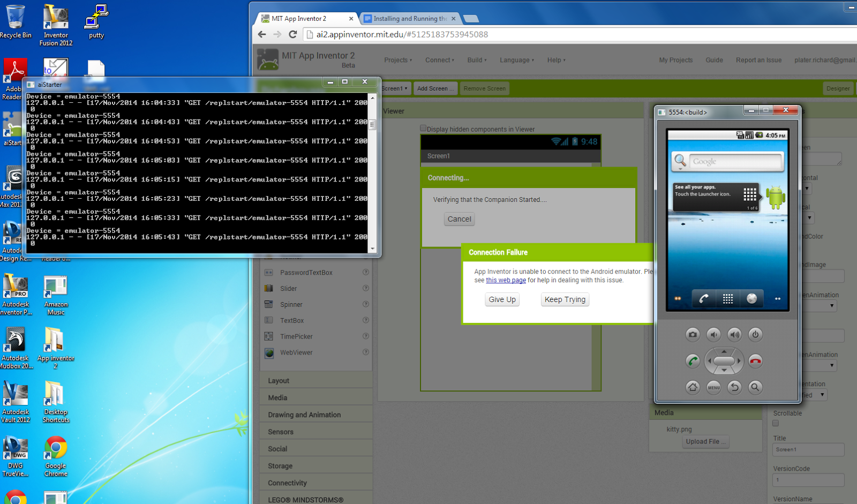
Task: Click the red end-call button on emulator
Action: 755,361
